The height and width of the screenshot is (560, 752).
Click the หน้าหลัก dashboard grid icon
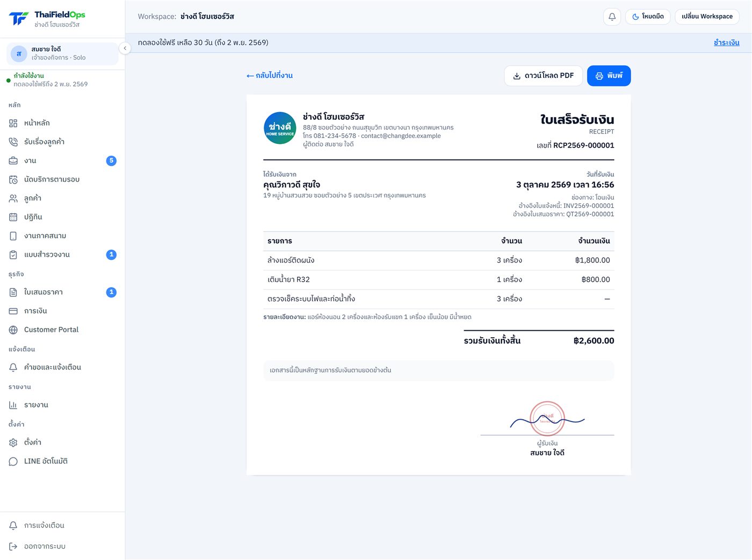click(13, 123)
